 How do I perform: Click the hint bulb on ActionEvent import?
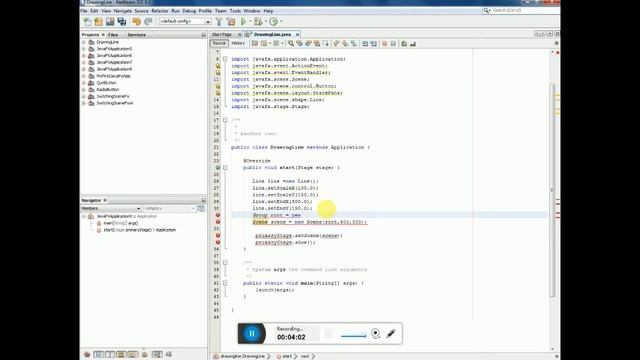pos(218,66)
